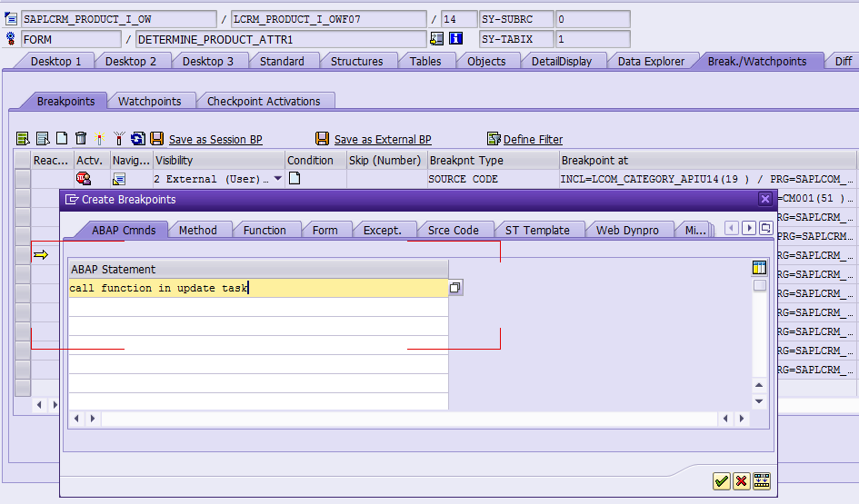Click the SOURCE CODE cell in first row

493,179
